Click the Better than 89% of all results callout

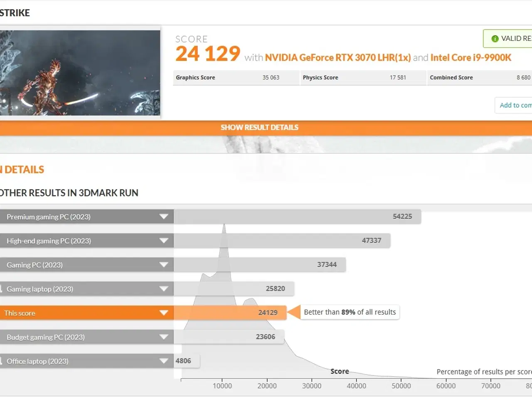pos(350,312)
